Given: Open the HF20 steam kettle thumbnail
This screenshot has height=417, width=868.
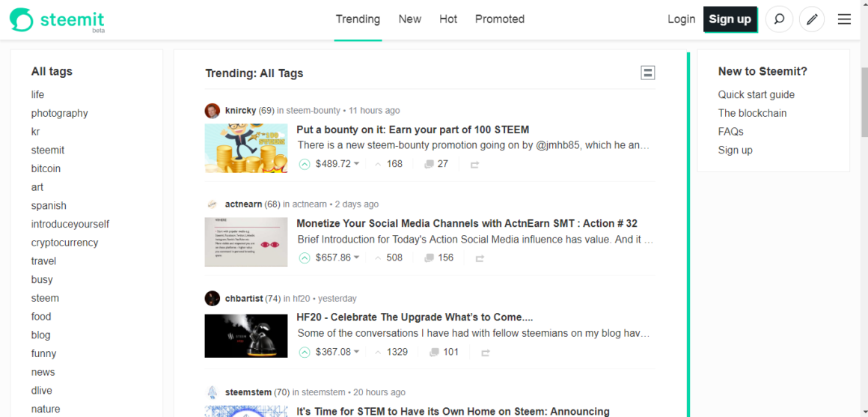Looking at the screenshot, I should (245, 336).
